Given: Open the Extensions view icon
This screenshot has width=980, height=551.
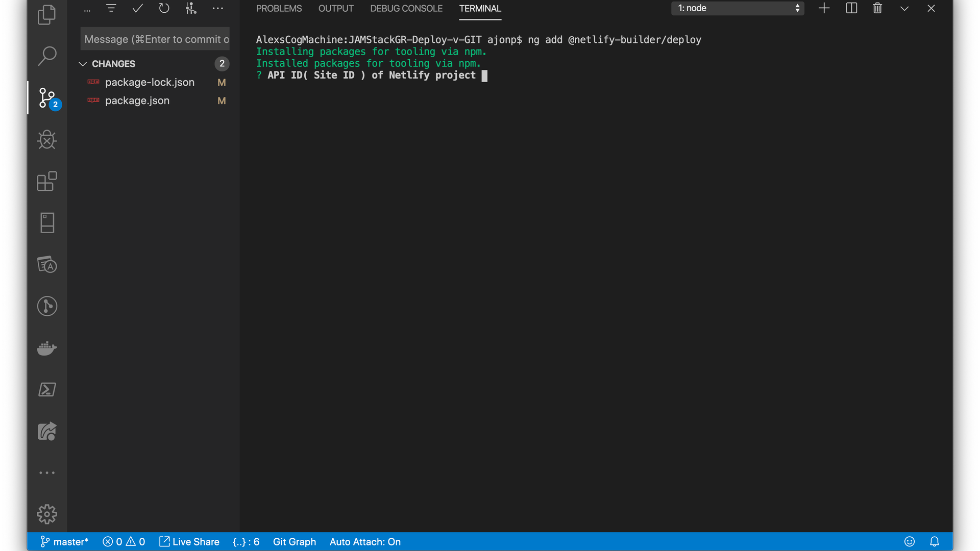Looking at the screenshot, I should [x=47, y=182].
